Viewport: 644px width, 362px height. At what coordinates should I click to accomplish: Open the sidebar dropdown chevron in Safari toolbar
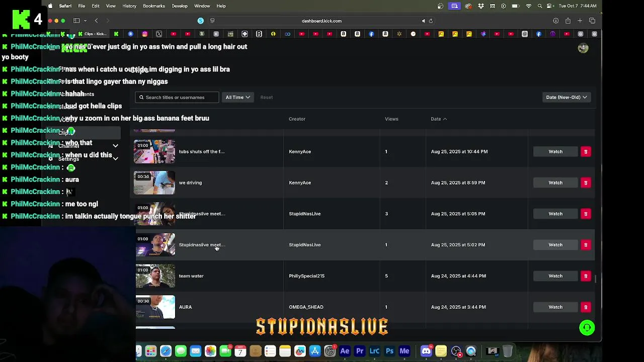click(85, 21)
